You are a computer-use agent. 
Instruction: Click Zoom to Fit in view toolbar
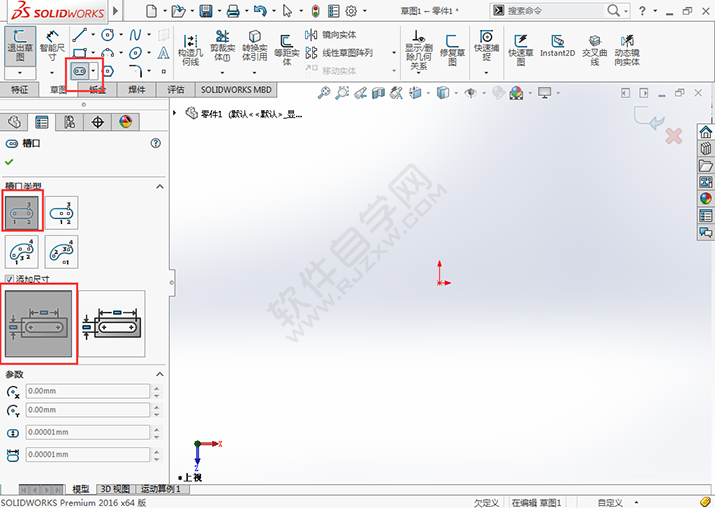click(324, 93)
